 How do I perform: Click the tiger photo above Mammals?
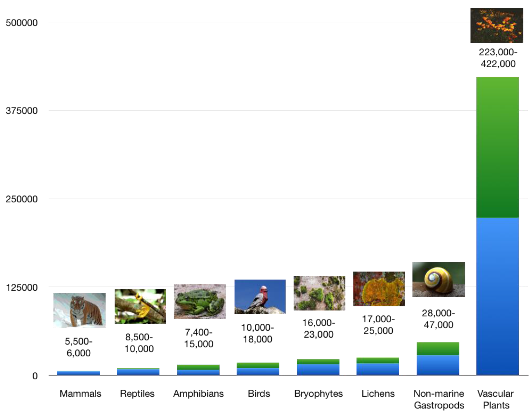point(79,310)
